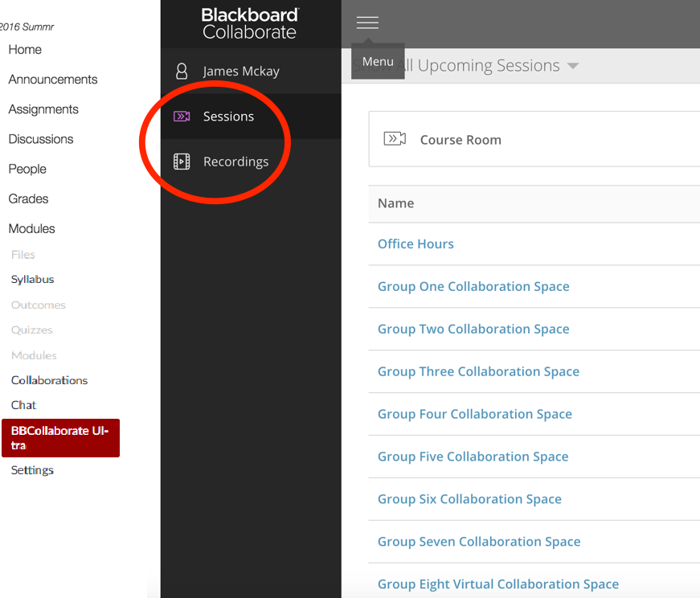
Task: Open course Settings link
Action: click(32, 470)
